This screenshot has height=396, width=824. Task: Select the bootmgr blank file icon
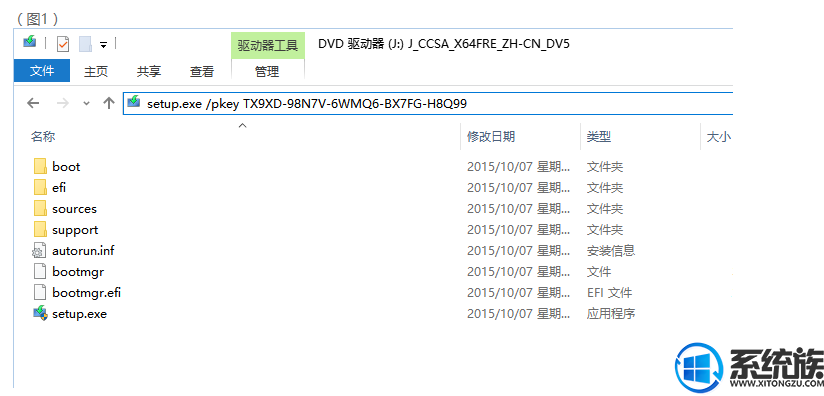point(40,272)
